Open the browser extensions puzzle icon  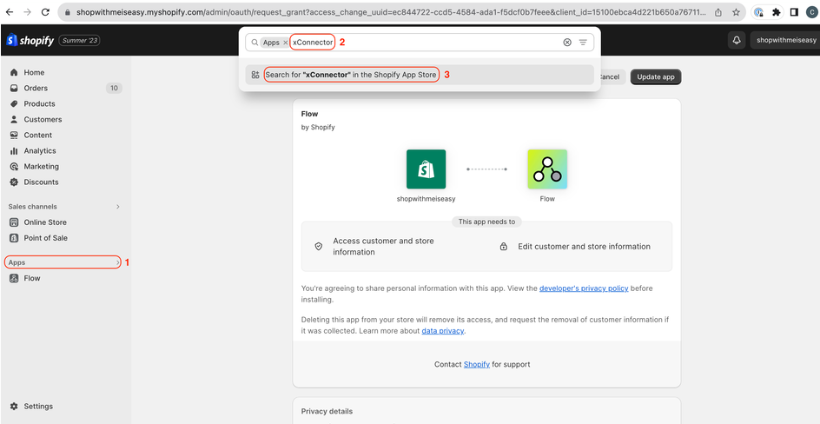click(x=776, y=12)
